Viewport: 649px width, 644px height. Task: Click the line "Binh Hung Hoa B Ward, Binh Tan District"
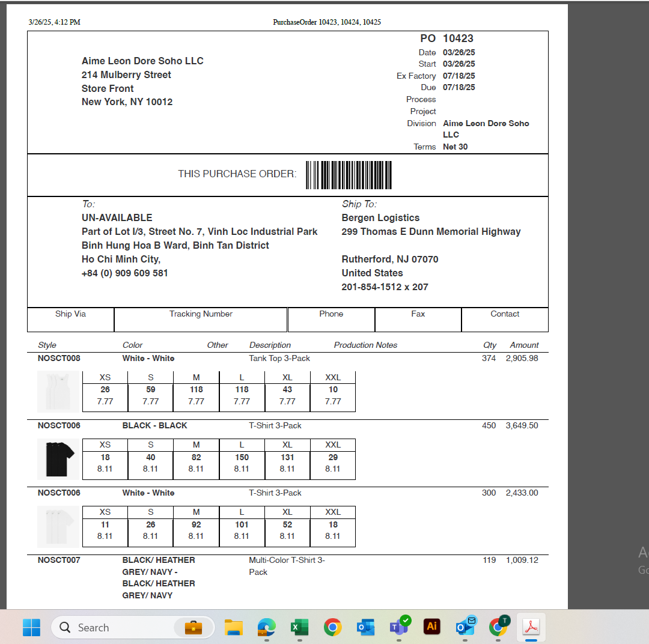175,246
